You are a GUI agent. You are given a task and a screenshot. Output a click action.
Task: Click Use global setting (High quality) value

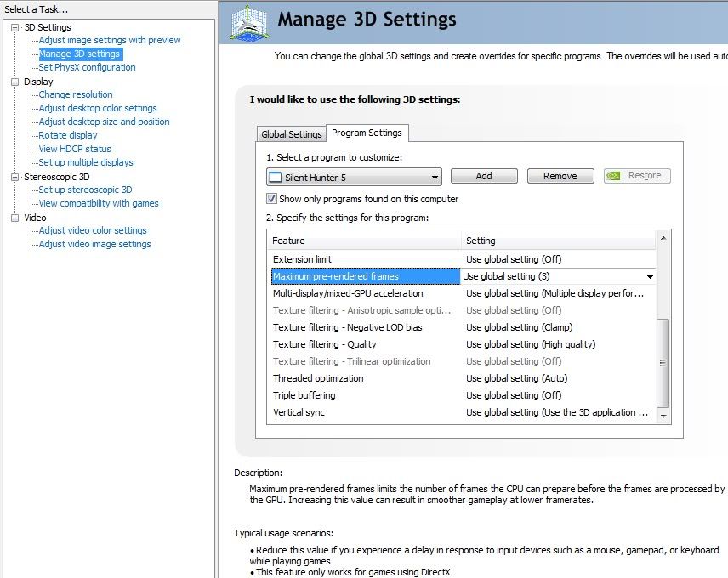531,344
